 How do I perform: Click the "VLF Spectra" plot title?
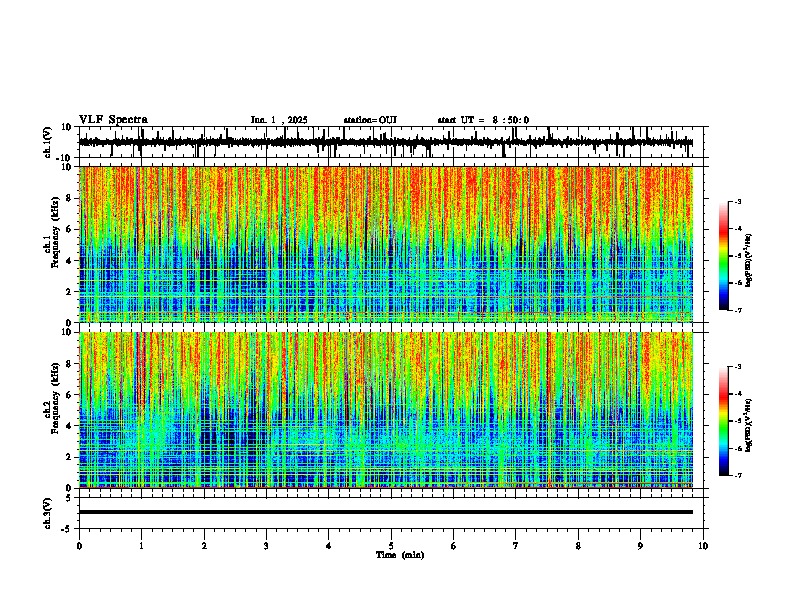(113, 120)
